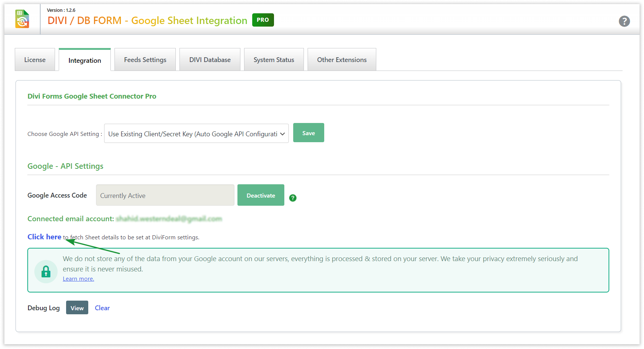This screenshot has height=349, width=644.
Task: Select the Integration tab
Action: [85, 61]
